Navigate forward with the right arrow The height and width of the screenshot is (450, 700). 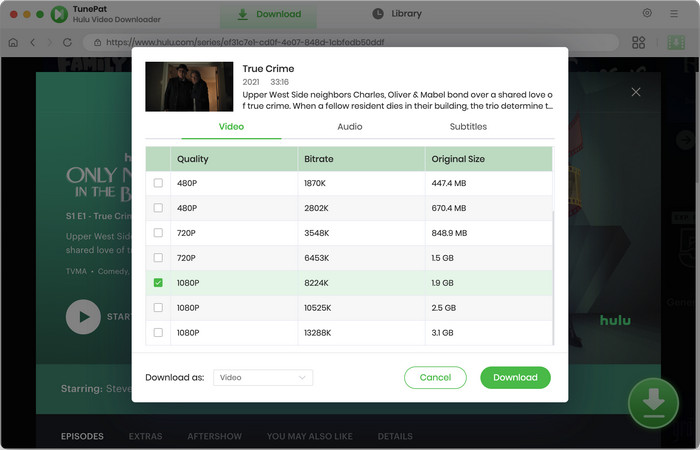click(50, 42)
